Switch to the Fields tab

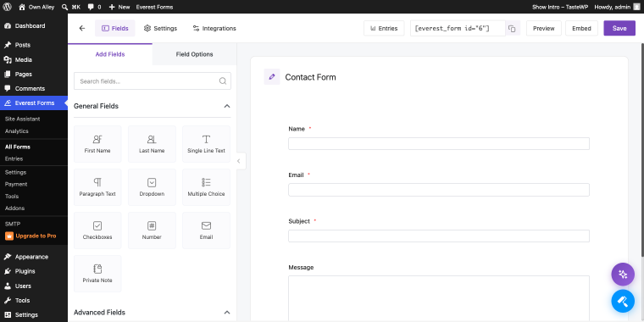tap(115, 28)
